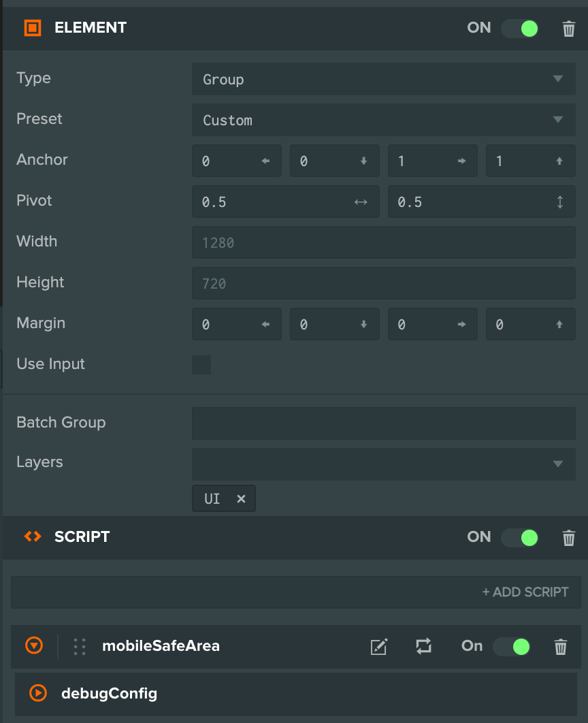Remove mobileSafeArea script with its trash icon

pos(560,647)
